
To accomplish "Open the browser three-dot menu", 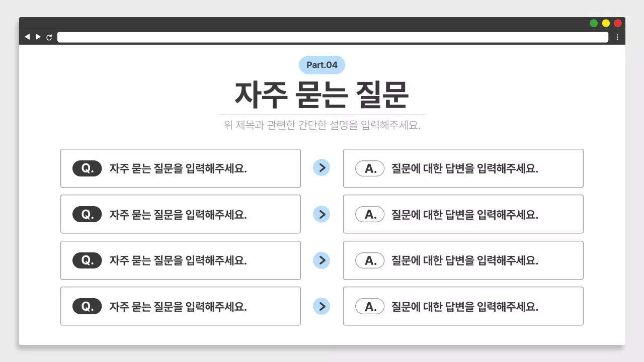I will [618, 37].
